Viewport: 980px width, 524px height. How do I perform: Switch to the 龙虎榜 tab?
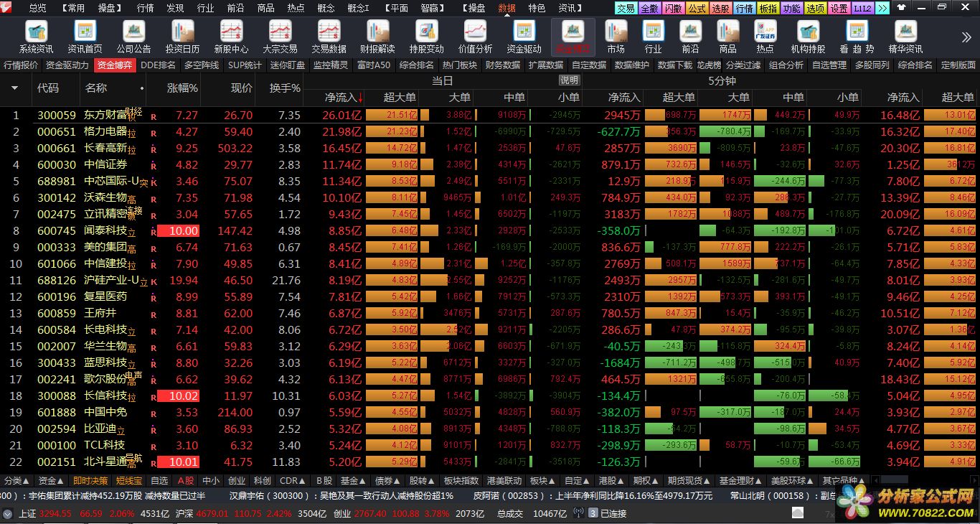click(709, 65)
